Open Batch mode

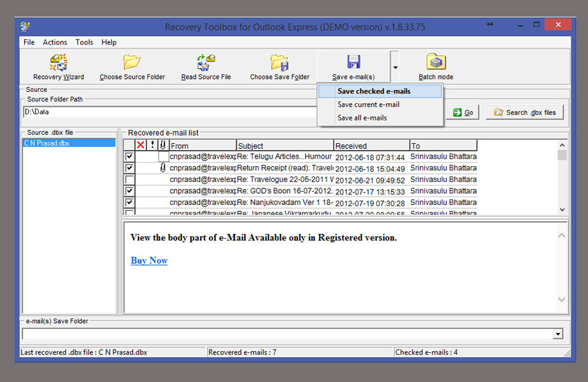click(436, 67)
